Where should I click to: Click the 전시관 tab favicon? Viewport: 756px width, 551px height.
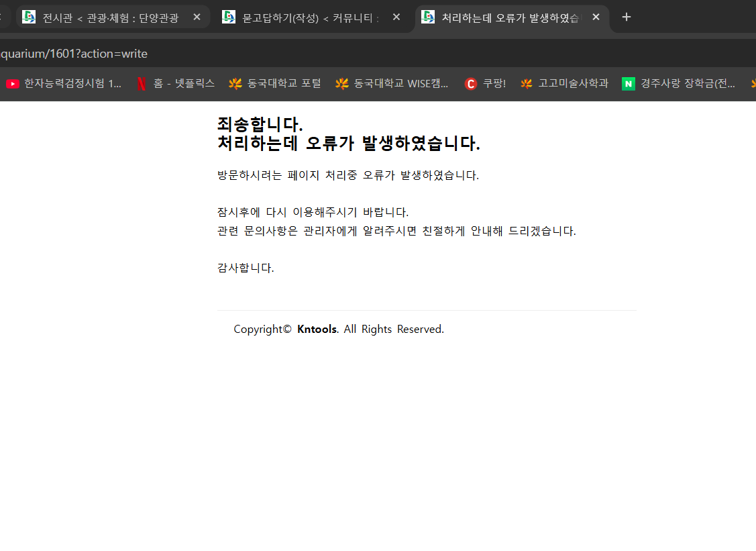(29, 17)
